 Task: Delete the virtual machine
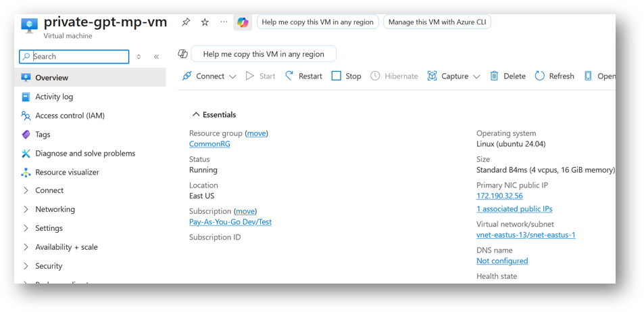(507, 76)
